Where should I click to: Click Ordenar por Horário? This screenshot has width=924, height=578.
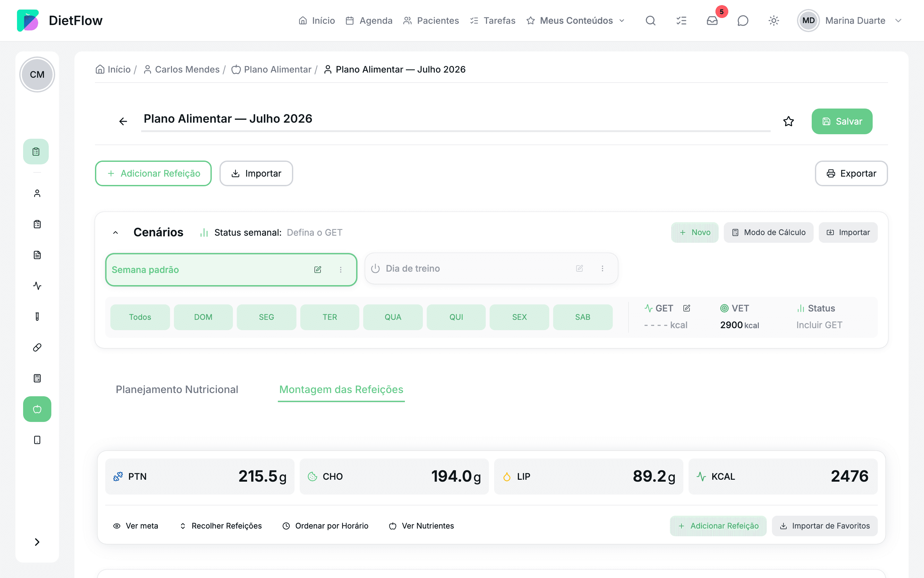point(325,526)
